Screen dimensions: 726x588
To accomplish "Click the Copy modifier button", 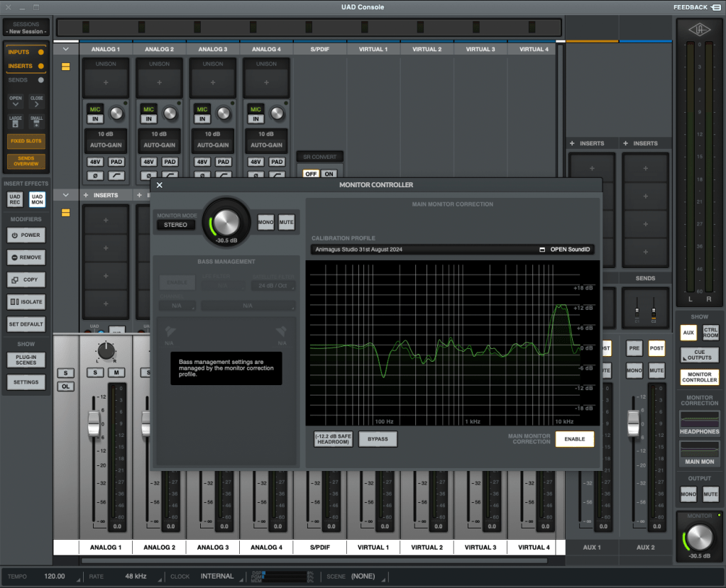I will [x=26, y=279].
